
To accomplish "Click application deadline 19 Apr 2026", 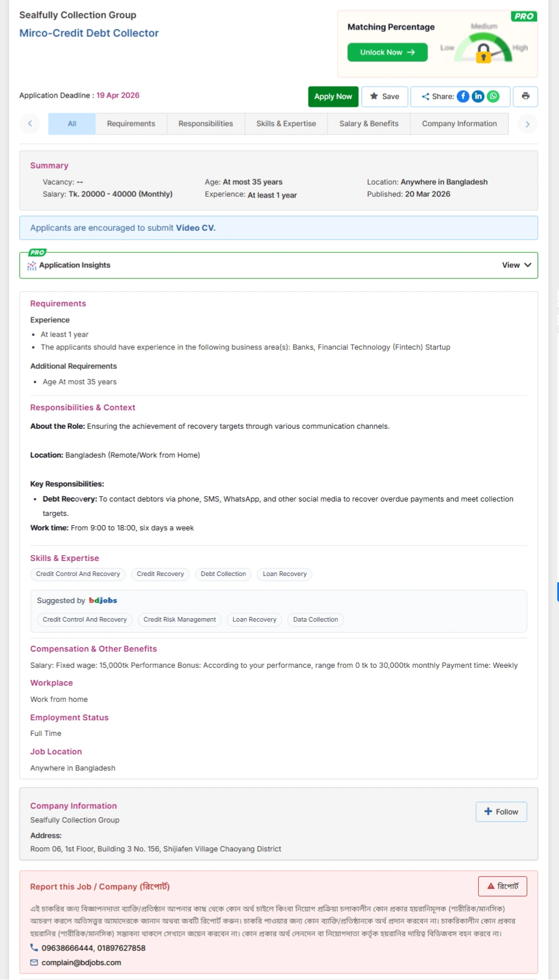I will (x=118, y=96).
